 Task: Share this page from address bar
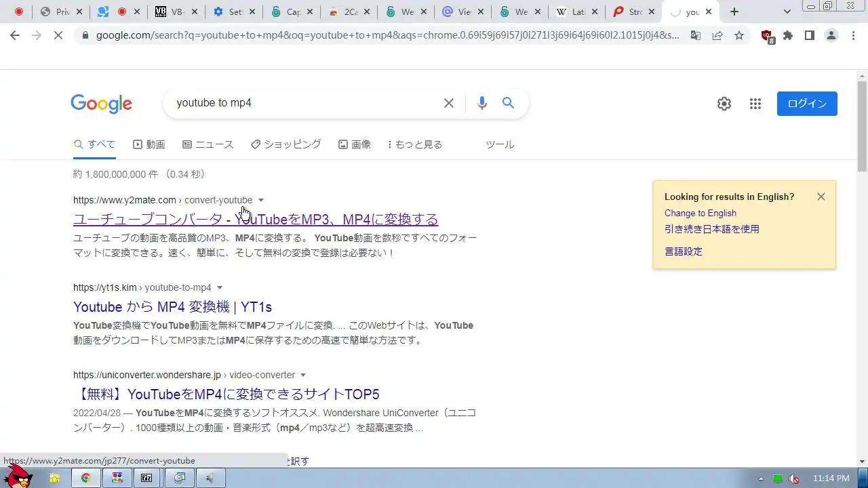pyautogui.click(x=717, y=35)
